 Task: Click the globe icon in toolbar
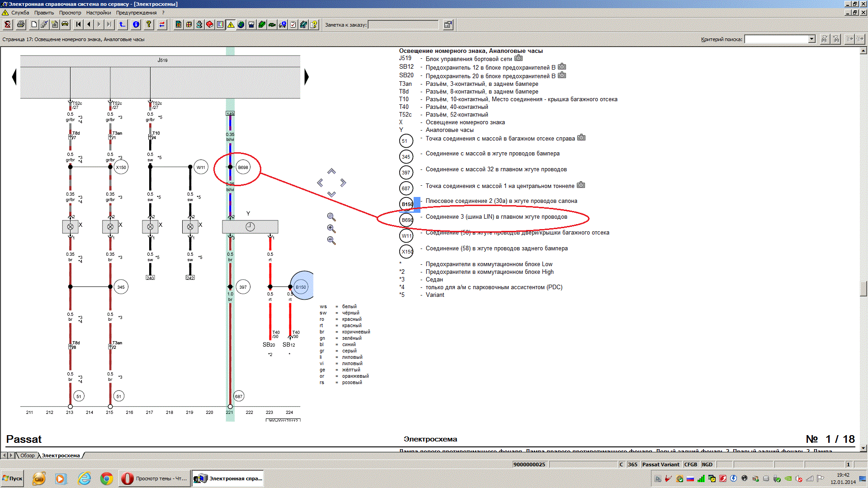click(241, 24)
